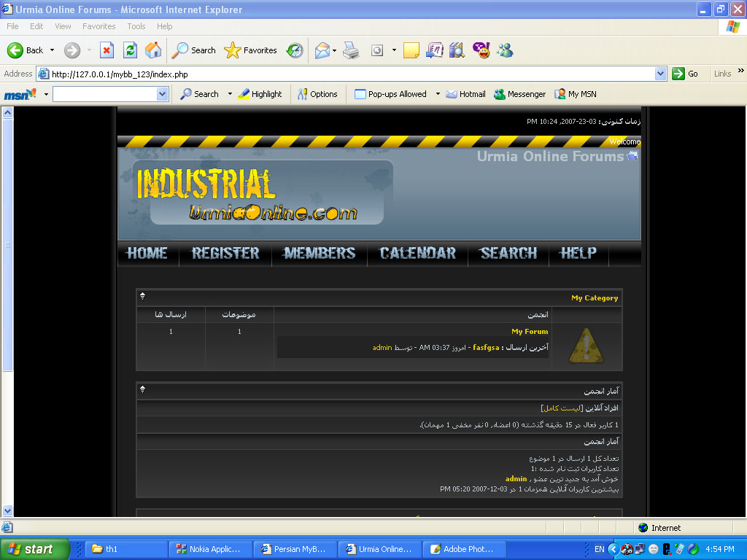Screen dimensions: 747x560
Task: Open the fasfgsa last post link
Action: tap(486, 348)
